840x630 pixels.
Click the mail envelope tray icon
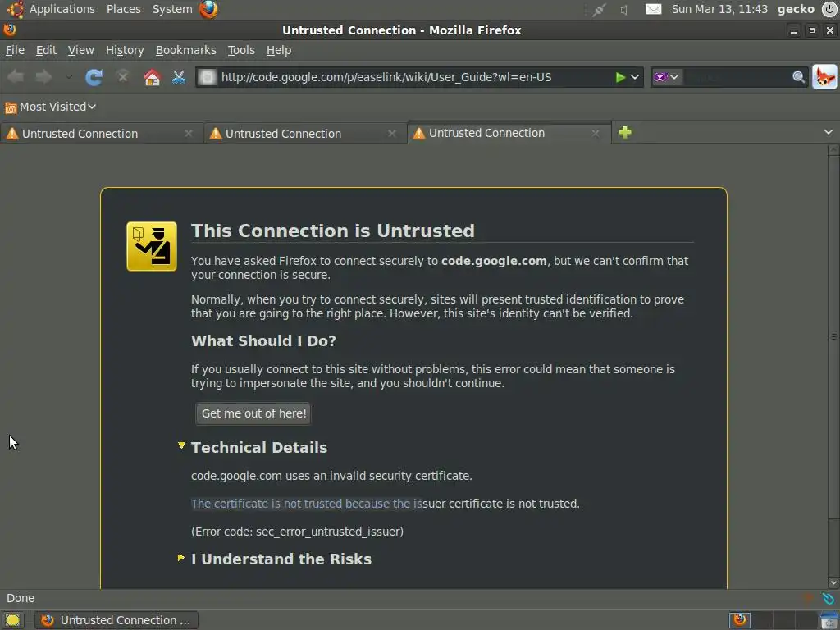pyautogui.click(x=653, y=9)
